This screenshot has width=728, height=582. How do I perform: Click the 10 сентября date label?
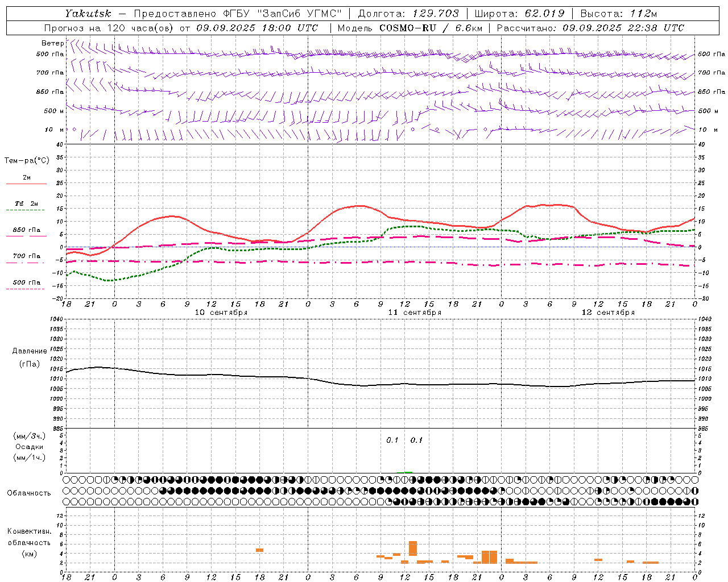tap(221, 313)
